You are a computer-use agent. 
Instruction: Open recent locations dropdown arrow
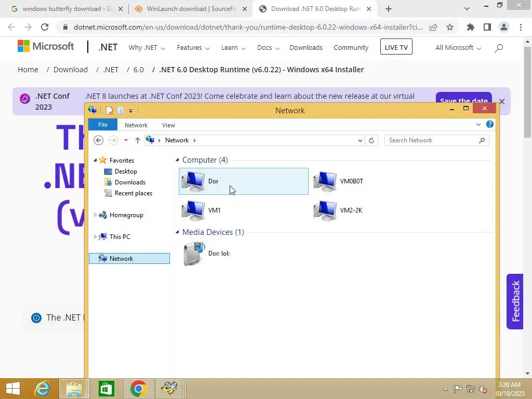[126, 140]
